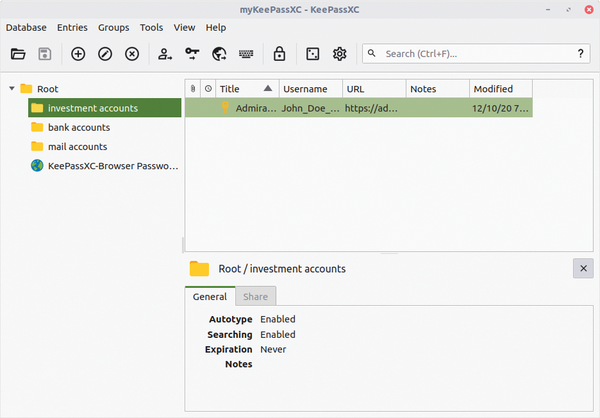Screen dimensions: 600x418
Task: Click the globe icon beside KeePassXC-Browser group
Action: point(37,166)
